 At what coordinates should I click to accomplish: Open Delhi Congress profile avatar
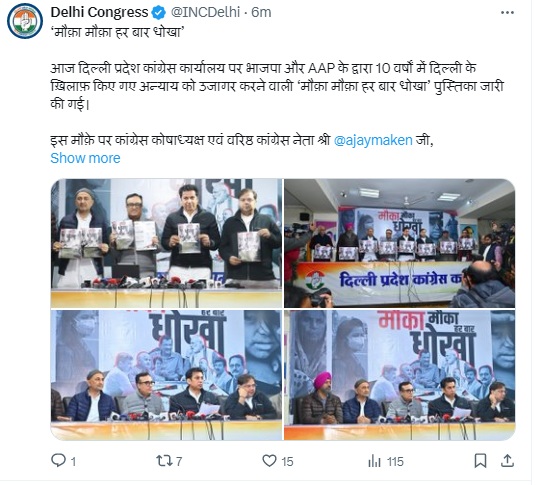click(25, 21)
